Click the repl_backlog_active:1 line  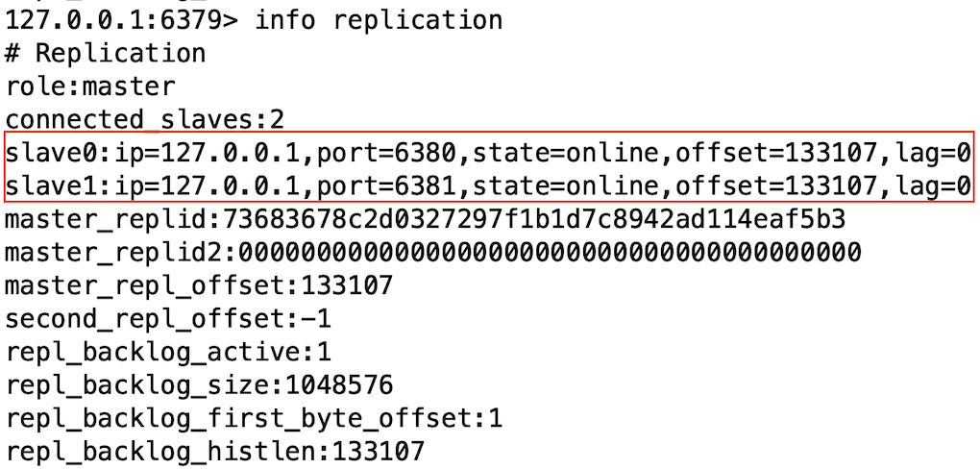tap(168, 352)
